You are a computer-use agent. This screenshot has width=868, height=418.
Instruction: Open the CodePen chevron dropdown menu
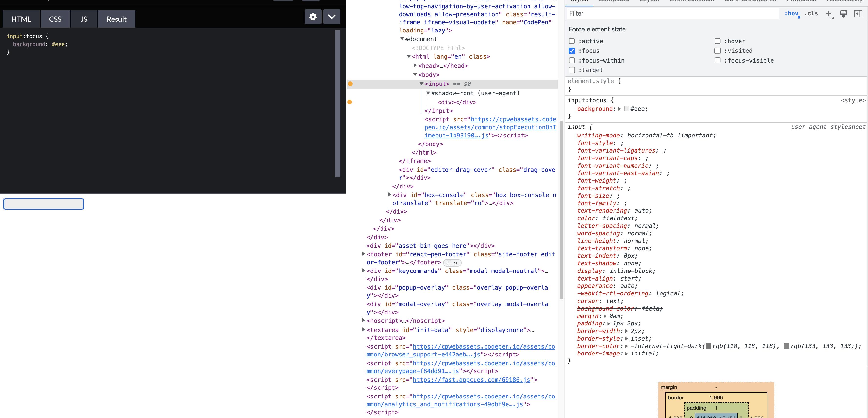pyautogui.click(x=332, y=17)
